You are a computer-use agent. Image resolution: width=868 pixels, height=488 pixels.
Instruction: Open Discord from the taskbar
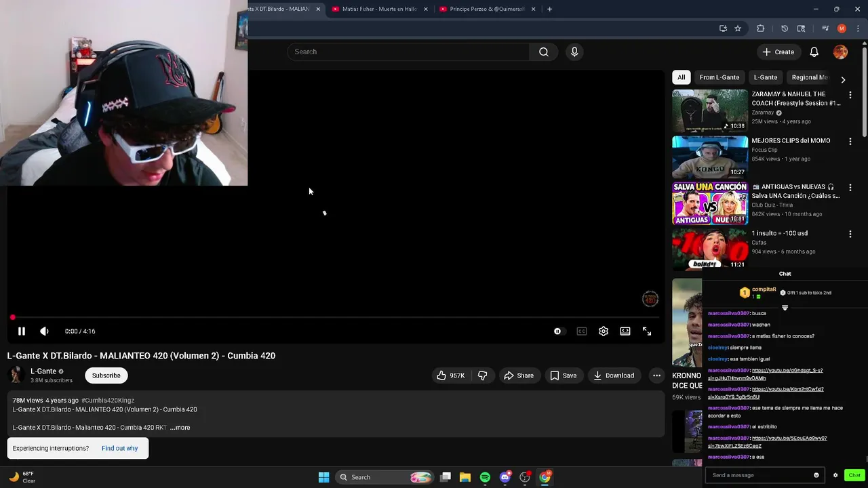[x=505, y=477]
